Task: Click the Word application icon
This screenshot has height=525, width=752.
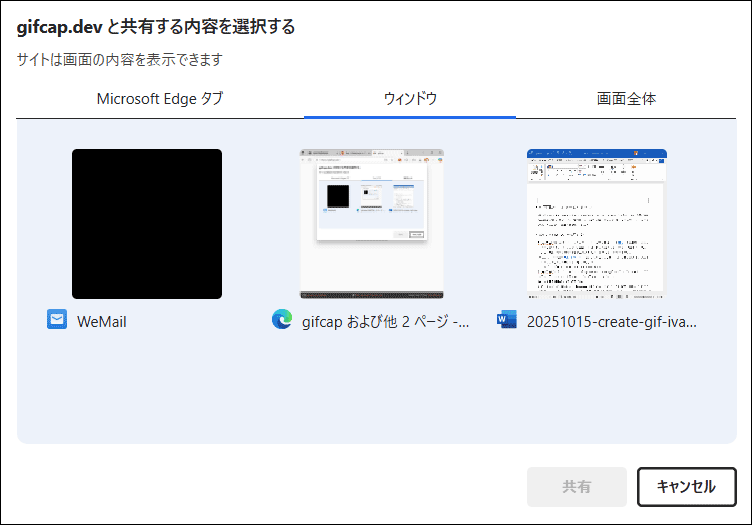Action: (507, 319)
